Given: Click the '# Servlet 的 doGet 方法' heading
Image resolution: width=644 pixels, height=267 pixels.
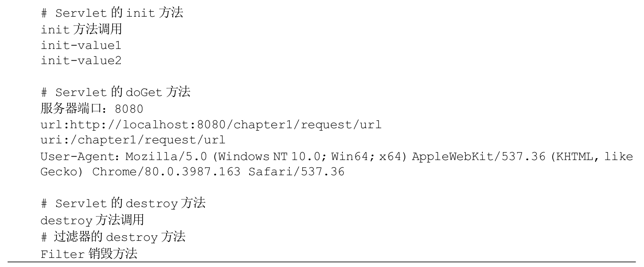Looking at the screenshot, I should 115,92.
